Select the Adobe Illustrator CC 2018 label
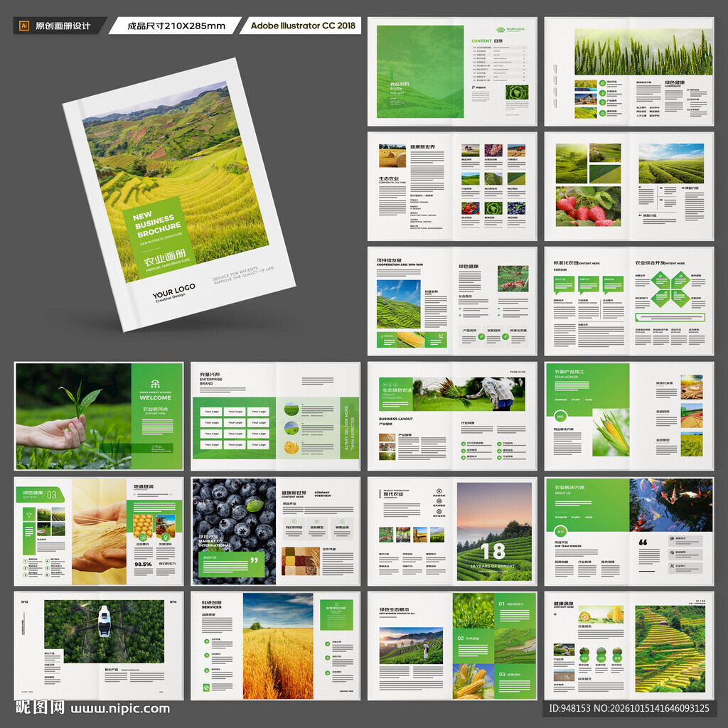Viewport: 728px width, 728px height. click(301, 26)
